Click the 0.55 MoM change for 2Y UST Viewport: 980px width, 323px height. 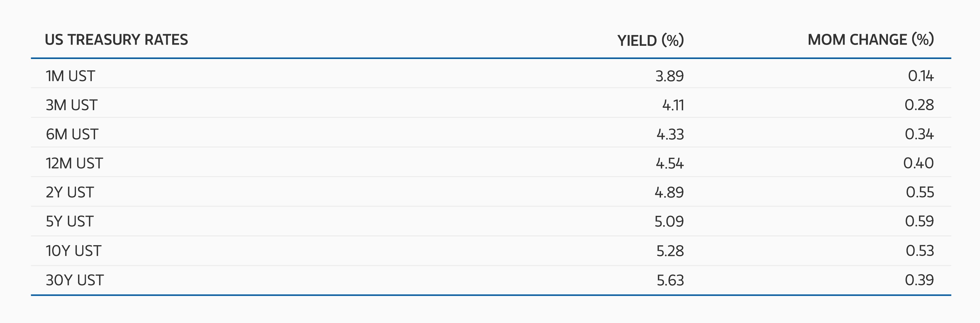pos(920,192)
